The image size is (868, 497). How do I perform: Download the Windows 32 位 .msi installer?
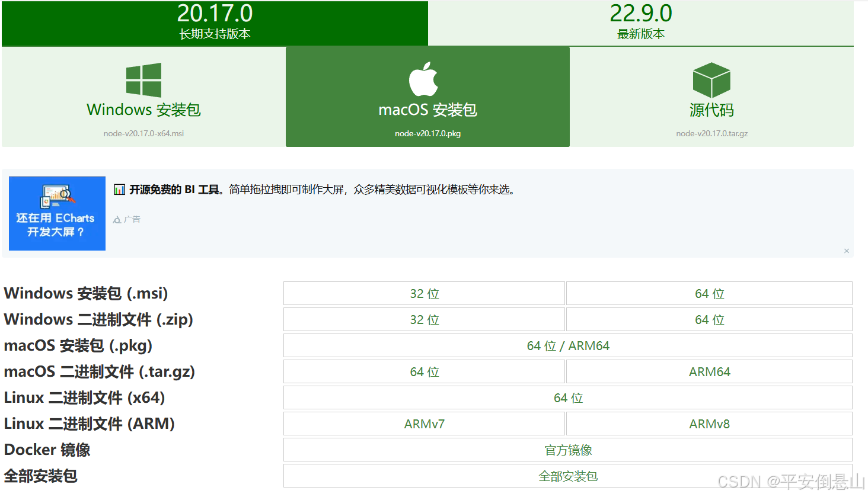click(x=423, y=293)
